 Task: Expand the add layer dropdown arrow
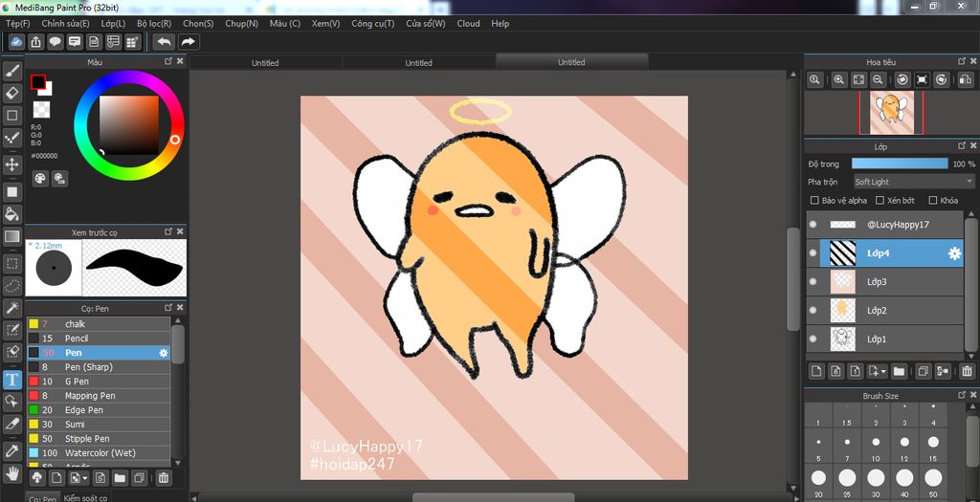click(883, 372)
